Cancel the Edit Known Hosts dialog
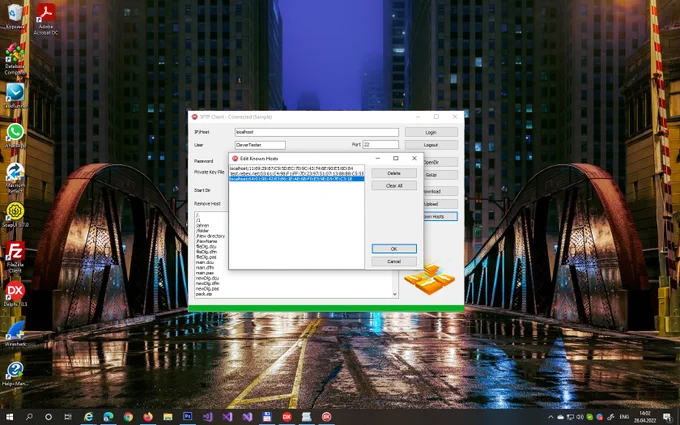This screenshot has width=680, height=425. (394, 262)
